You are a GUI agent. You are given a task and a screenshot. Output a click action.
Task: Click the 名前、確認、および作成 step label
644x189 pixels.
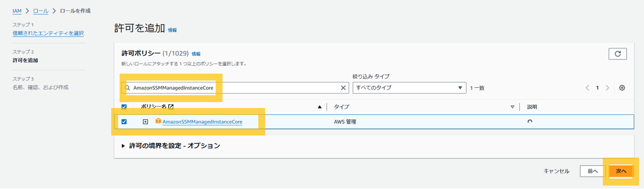[40, 87]
